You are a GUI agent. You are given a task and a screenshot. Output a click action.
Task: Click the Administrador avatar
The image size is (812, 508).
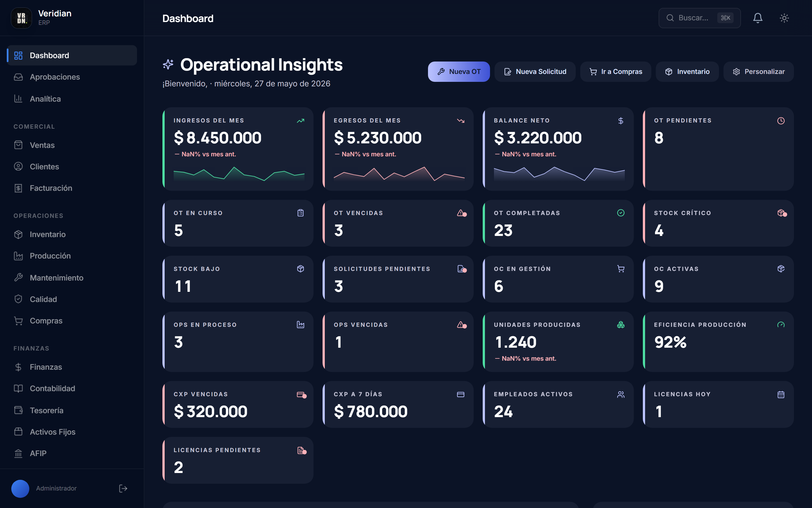point(20,488)
